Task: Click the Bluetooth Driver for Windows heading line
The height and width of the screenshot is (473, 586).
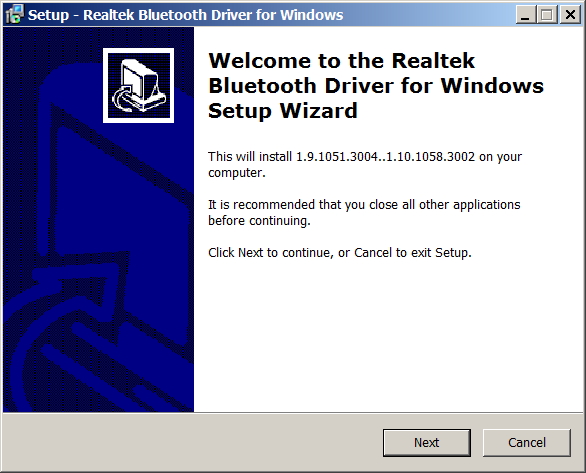Action: (376, 86)
